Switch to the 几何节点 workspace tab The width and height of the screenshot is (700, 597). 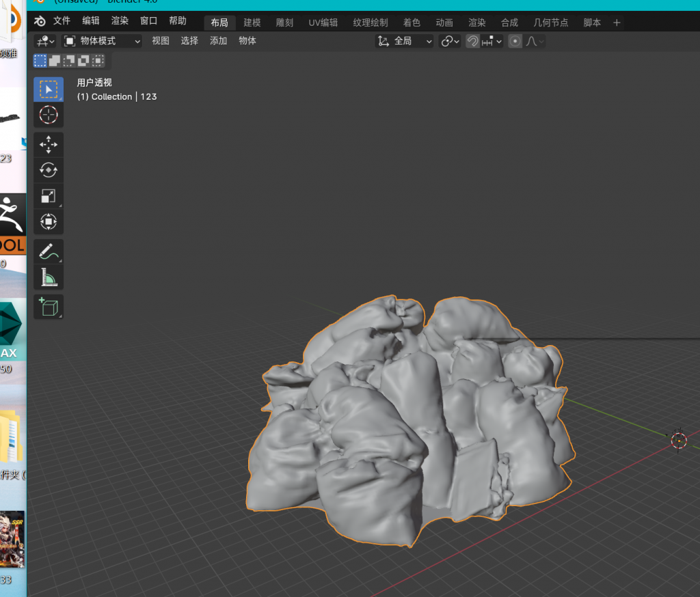coord(551,23)
